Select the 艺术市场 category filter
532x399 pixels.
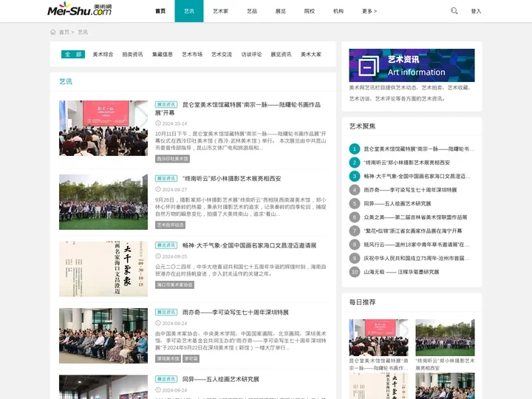coord(192,54)
